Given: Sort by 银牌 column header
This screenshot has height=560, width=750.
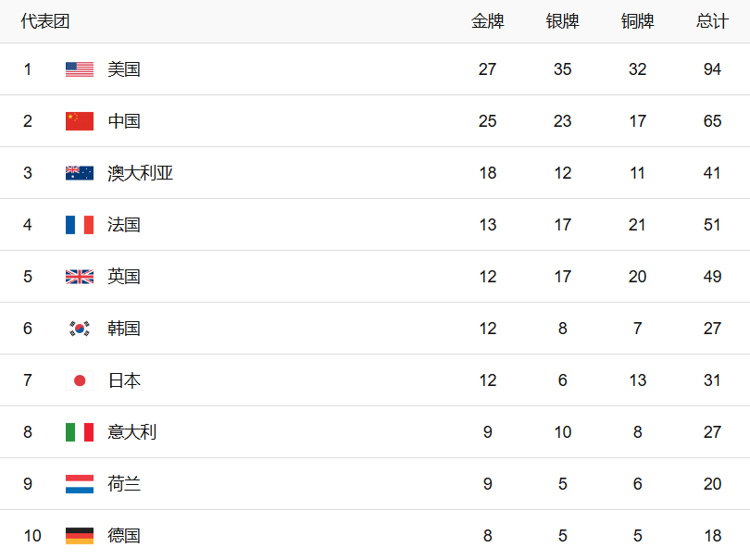Looking at the screenshot, I should click(562, 21).
